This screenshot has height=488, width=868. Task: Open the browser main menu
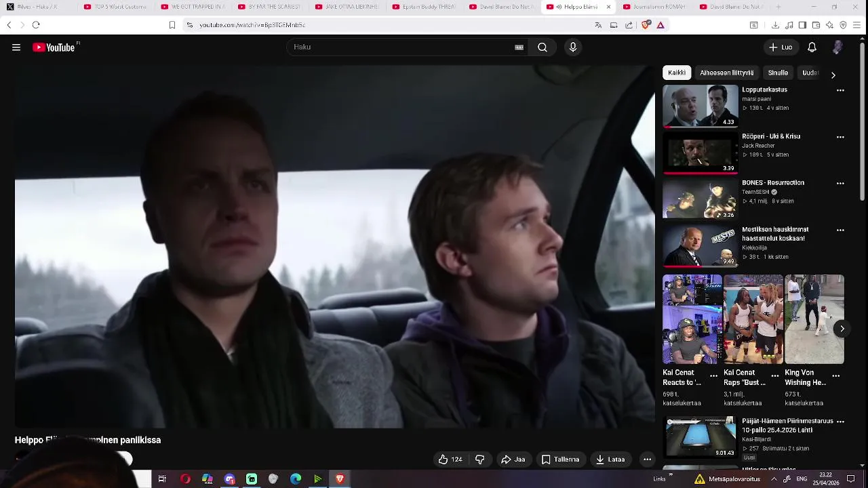[x=857, y=25]
